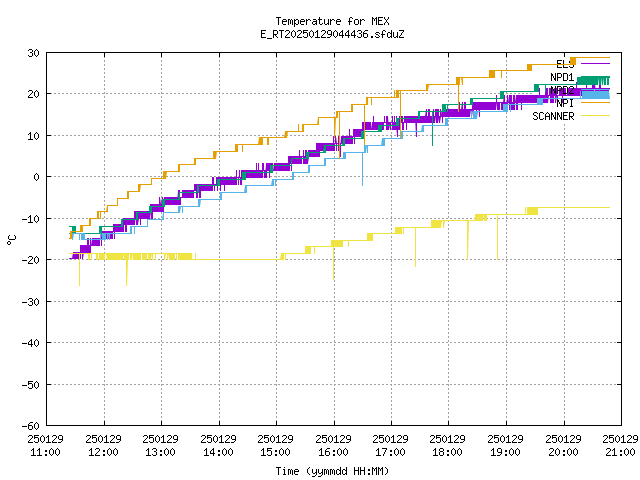Click the y-axis label -40

31,343
